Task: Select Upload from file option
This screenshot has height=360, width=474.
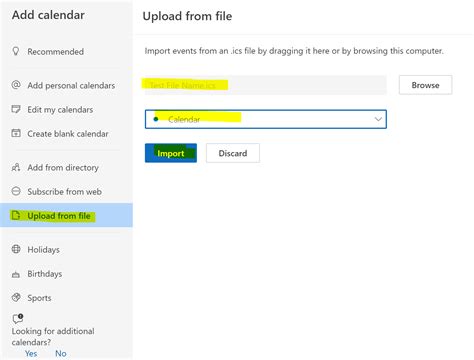Action: tap(66, 215)
